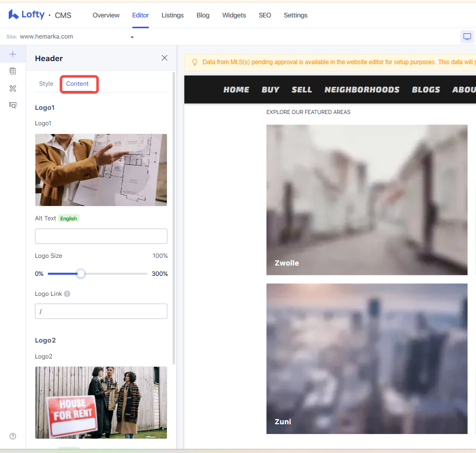The height and width of the screenshot is (453, 476).
Task: Open the preview search sidebar icon
Action: [x=13, y=105]
